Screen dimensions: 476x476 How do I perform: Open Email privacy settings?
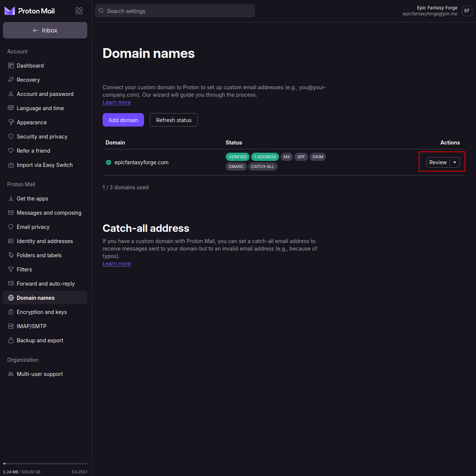click(45, 227)
